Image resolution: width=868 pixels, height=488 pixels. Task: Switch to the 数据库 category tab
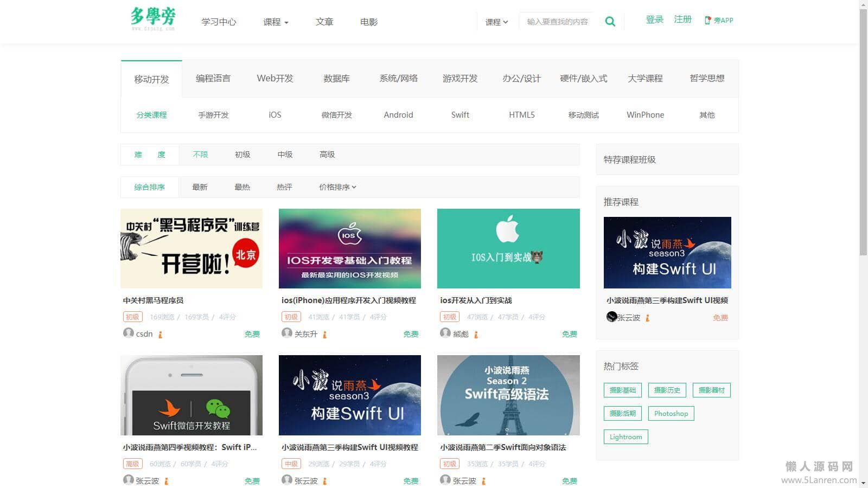(x=336, y=79)
